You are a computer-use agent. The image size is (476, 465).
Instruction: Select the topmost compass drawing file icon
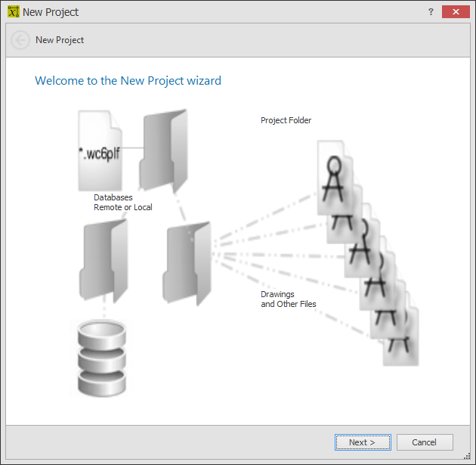tap(335, 178)
